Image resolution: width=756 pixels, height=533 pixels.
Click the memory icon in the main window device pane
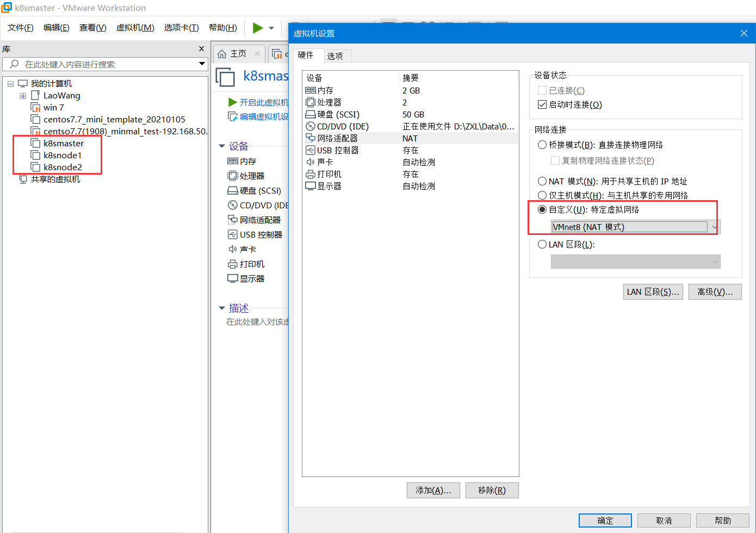(233, 161)
